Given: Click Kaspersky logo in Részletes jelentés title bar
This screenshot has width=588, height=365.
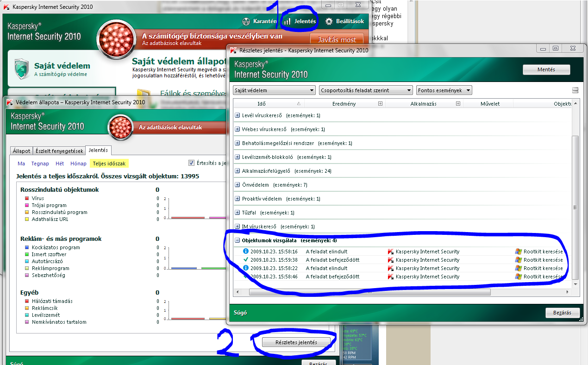Looking at the screenshot, I should 233,50.
